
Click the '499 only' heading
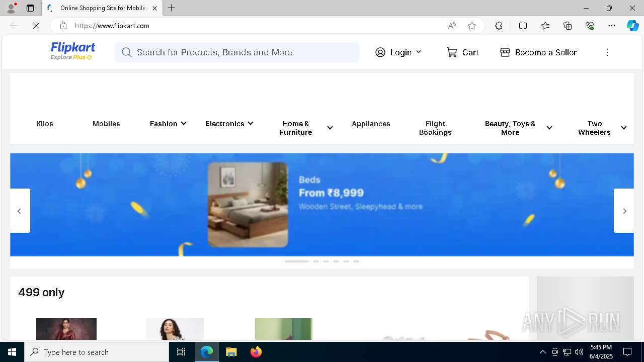pyautogui.click(x=41, y=292)
